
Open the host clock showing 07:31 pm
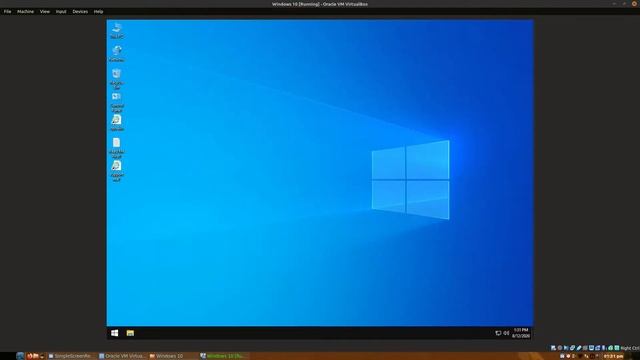(613, 356)
